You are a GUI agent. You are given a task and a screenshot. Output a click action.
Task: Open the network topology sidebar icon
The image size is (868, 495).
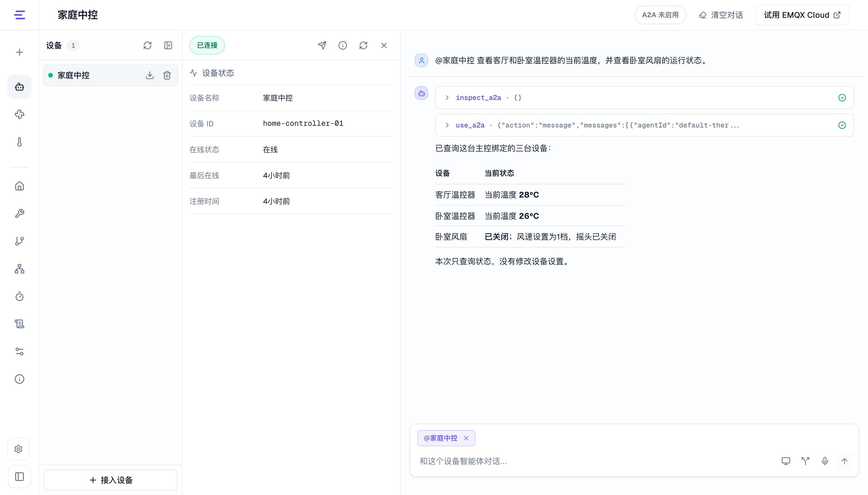click(19, 269)
